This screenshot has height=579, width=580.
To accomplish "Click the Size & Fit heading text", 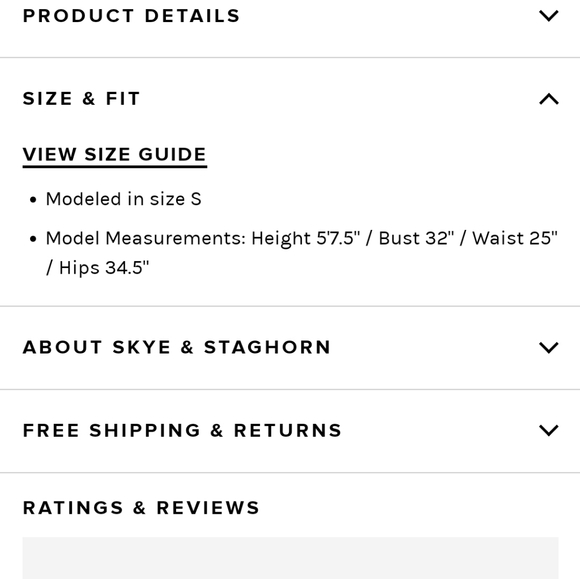I will tap(81, 99).
